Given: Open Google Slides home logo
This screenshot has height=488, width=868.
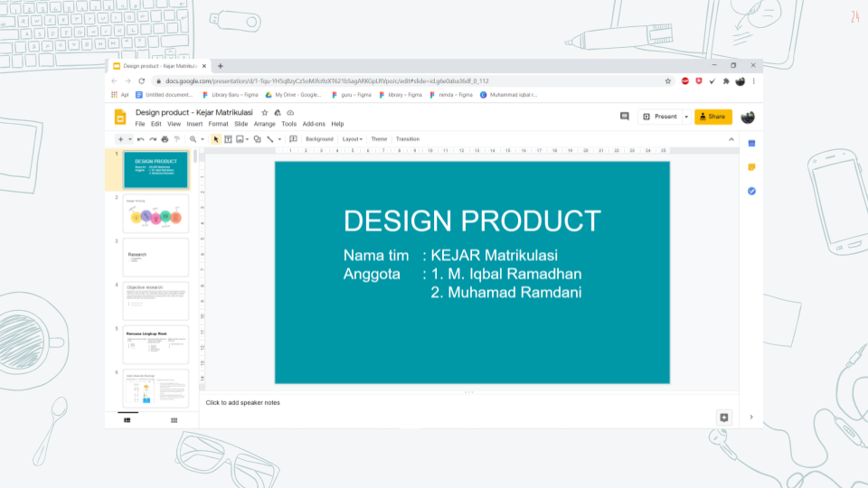Looking at the screenshot, I should click(x=120, y=117).
